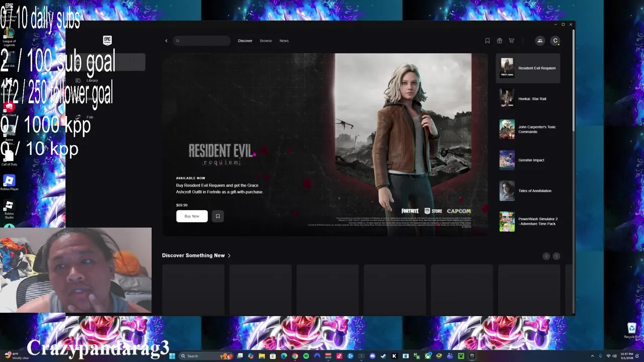
Task: Open Roblox Player desktop shortcut
Action: coord(9,183)
